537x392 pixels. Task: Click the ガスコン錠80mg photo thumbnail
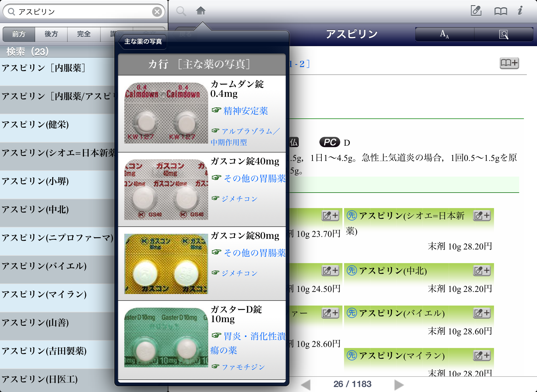(166, 264)
